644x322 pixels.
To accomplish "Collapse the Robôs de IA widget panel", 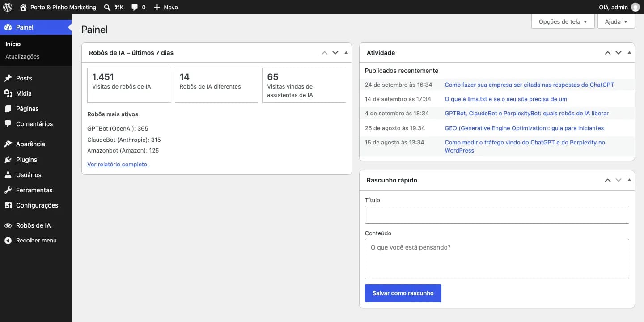I will click(x=346, y=53).
